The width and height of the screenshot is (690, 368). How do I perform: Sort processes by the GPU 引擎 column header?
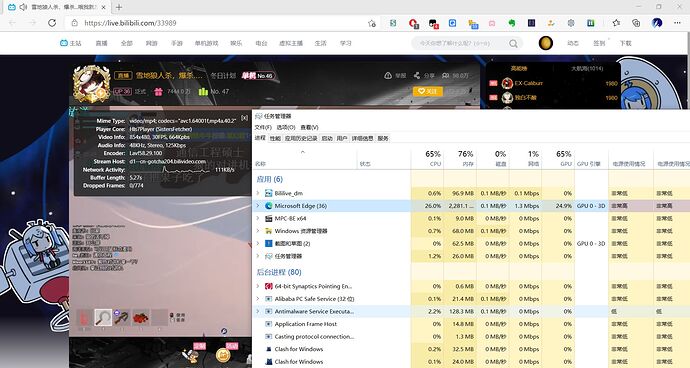pos(591,158)
